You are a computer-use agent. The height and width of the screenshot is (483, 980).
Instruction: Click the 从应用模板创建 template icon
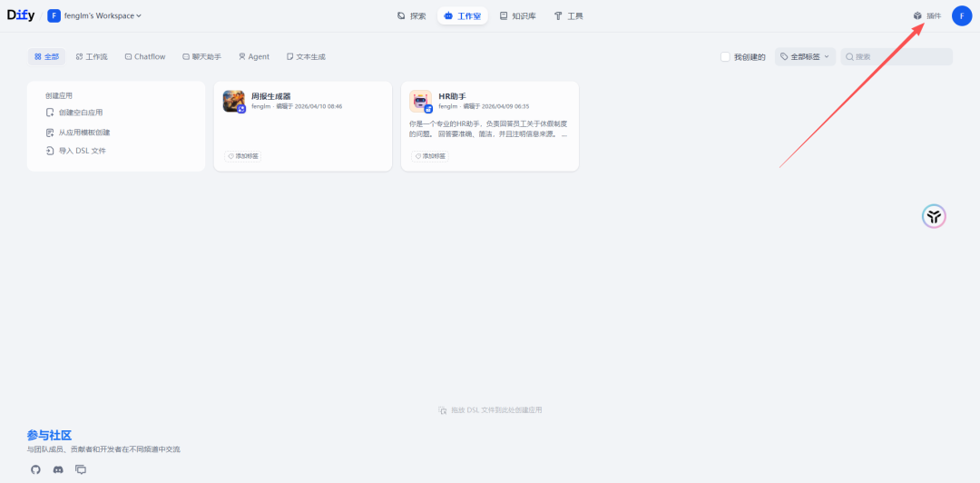[x=50, y=133]
